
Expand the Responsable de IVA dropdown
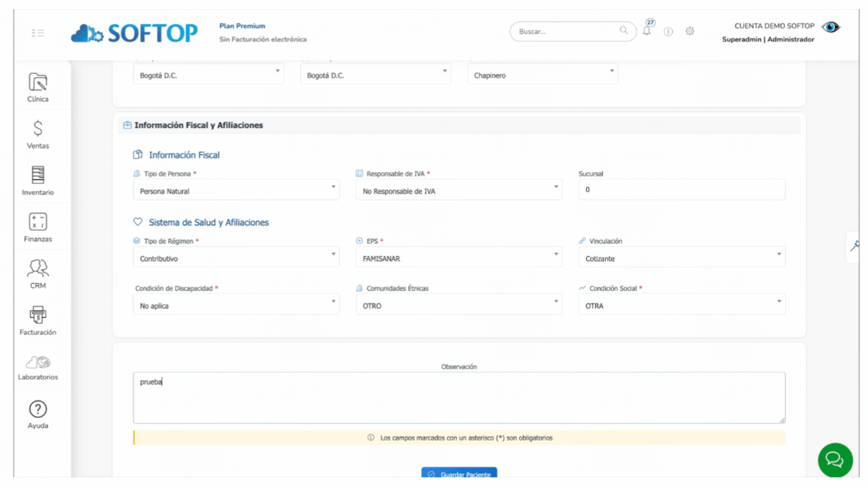459,191
